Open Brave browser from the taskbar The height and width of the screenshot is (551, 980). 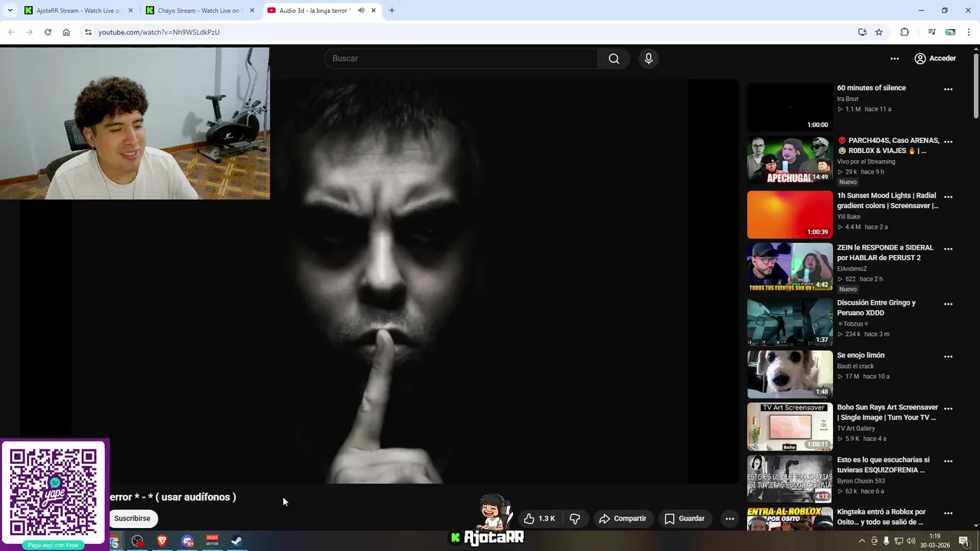pos(162,541)
